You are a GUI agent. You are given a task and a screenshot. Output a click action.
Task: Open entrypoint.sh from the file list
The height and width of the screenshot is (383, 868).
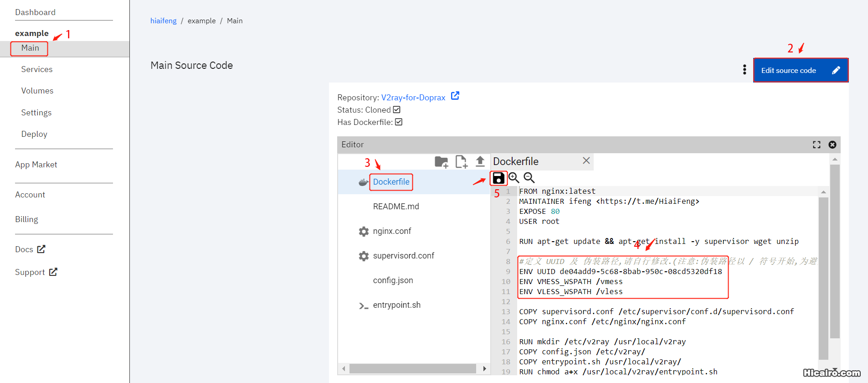pyautogui.click(x=396, y=305)
